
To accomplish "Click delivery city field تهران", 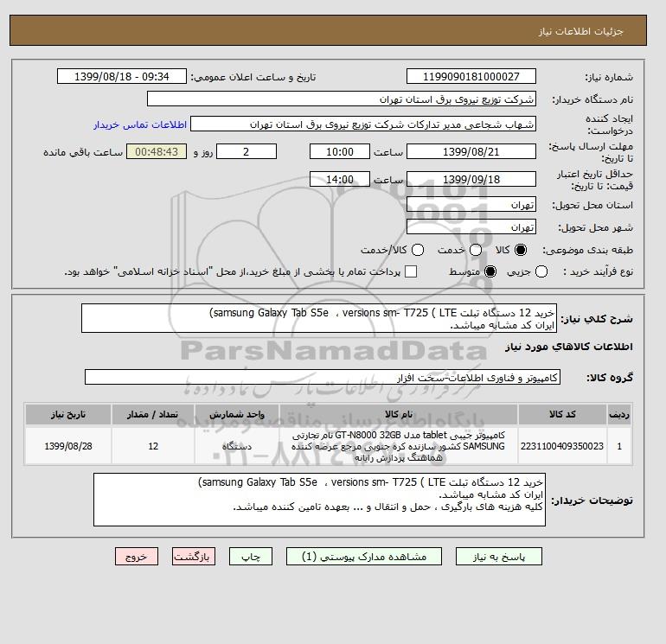I will (471, 227).
